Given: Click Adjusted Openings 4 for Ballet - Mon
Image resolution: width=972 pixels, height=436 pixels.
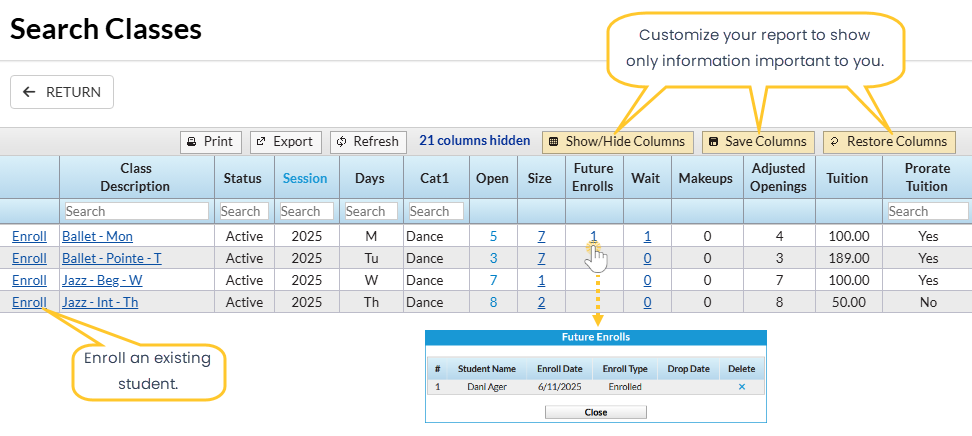Looking at the screenshot, I should click(x=779, y=236).
